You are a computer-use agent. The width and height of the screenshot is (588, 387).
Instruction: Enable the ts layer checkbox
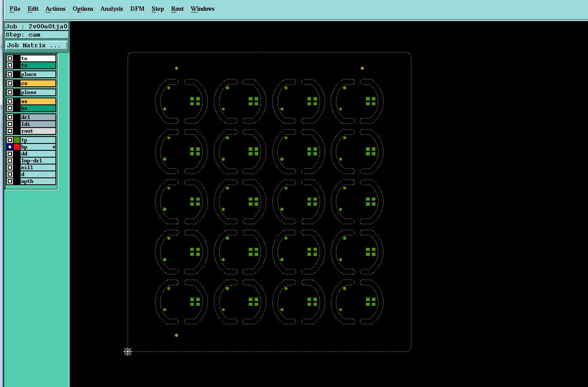point(10,65)
